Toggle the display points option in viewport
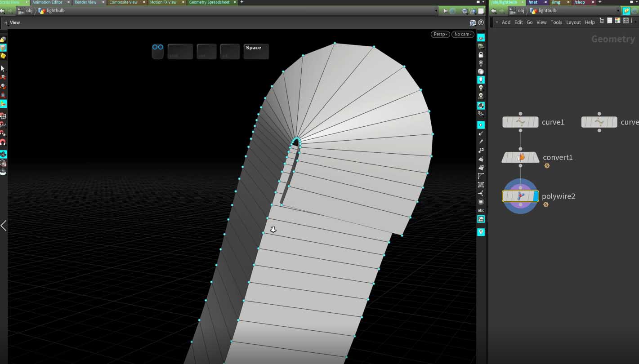This screenshot has height=364, width=639. 481,125
